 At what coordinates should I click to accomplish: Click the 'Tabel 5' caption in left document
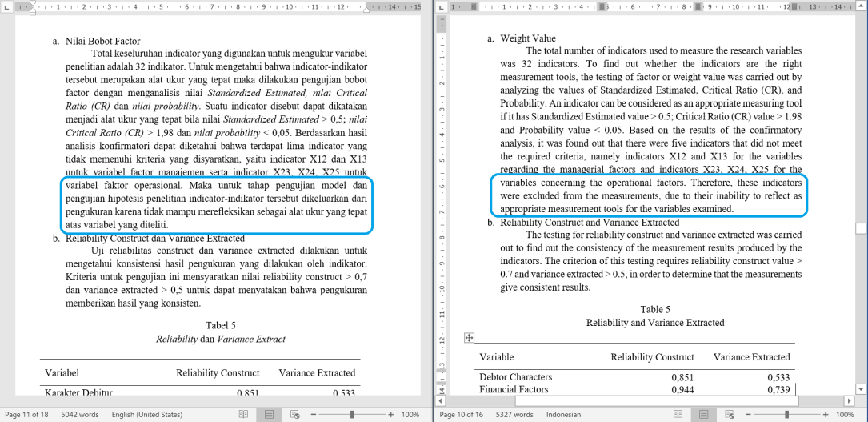tap(220, 325)
